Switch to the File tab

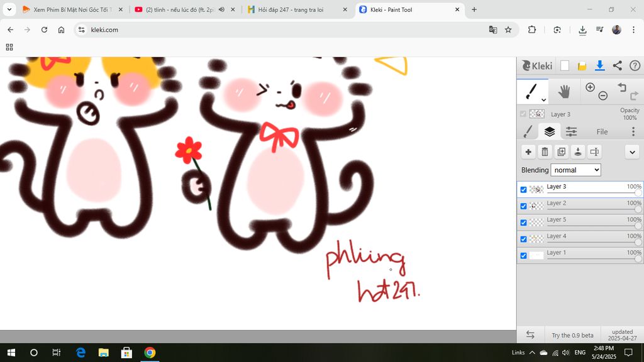pos(602,132)
